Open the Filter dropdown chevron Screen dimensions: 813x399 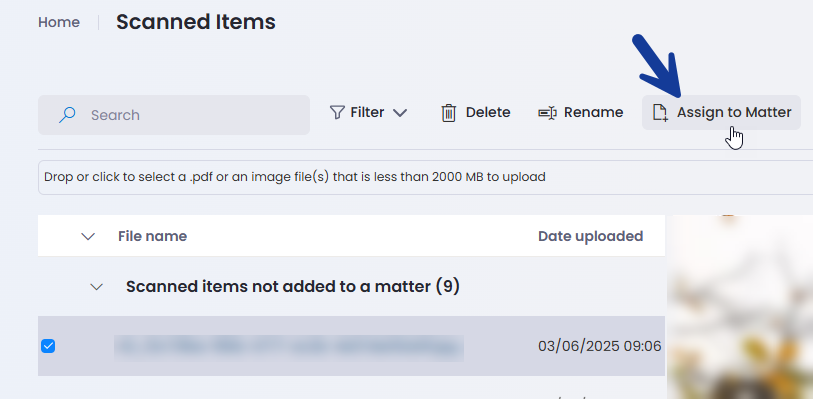pos(400,112)
